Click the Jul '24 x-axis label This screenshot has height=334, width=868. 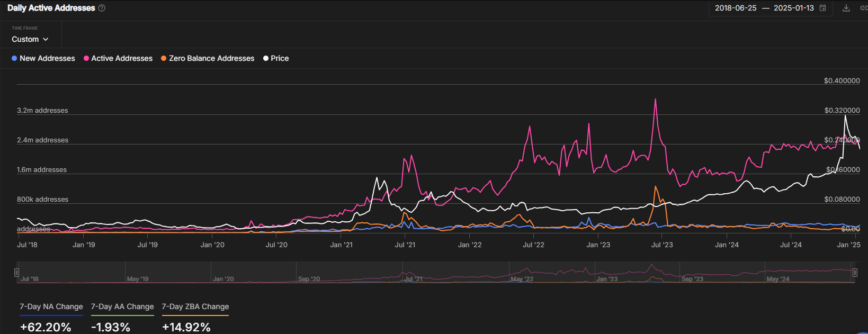point(791,245)
